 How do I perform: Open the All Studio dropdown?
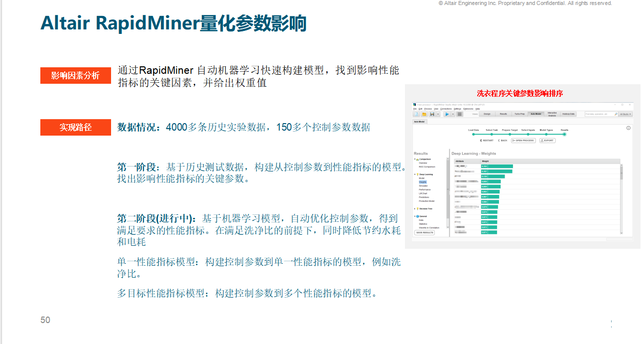[626, 114]
